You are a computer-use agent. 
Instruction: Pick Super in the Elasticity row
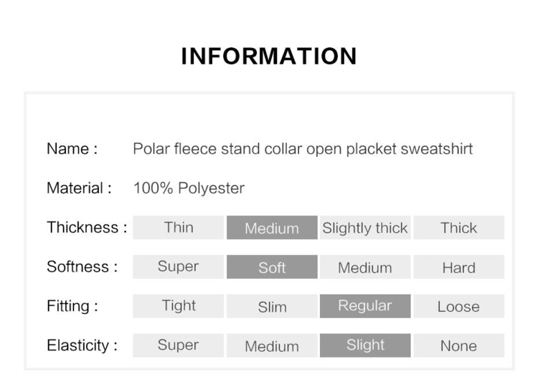pos(179,345)
